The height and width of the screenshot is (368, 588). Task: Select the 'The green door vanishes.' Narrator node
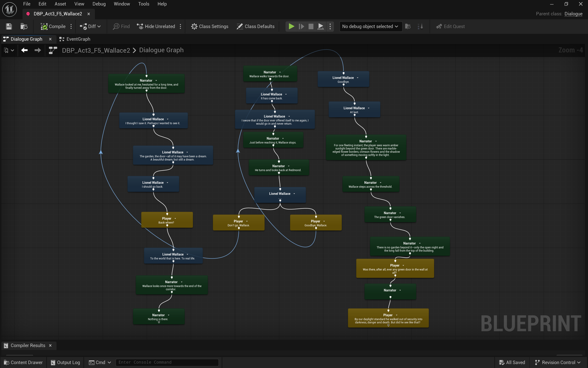390,214
